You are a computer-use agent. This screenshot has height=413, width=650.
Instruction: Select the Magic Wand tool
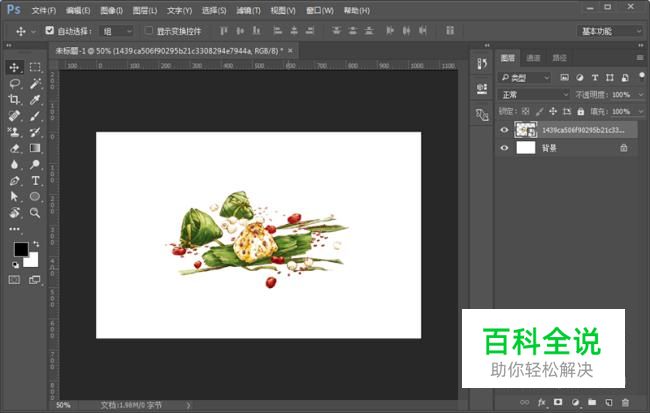[x=35, y=83]
